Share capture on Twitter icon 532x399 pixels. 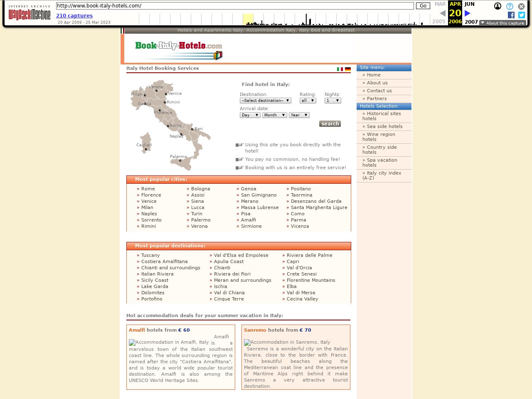point(521,15)
